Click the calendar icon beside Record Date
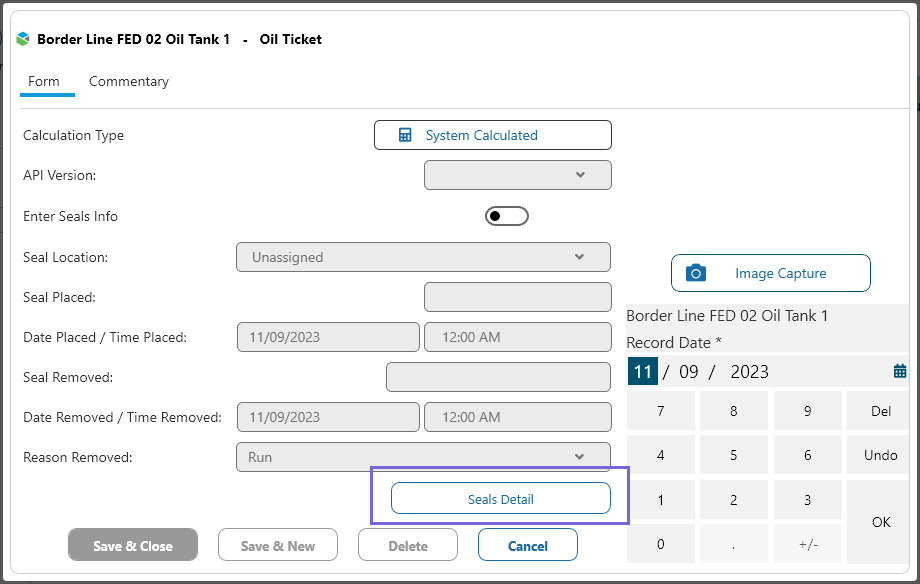Viewport: 920px width, 584px height. point(900,371)
